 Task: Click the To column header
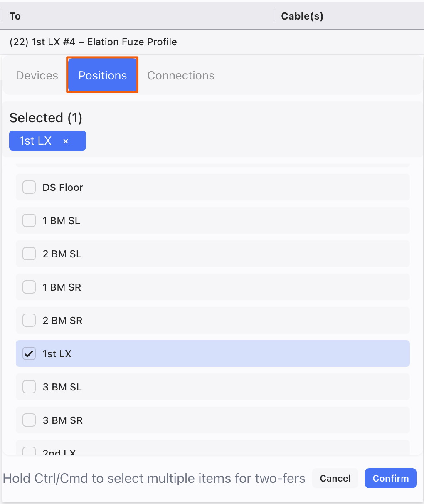pyautogui.click(x=15, y=16)
